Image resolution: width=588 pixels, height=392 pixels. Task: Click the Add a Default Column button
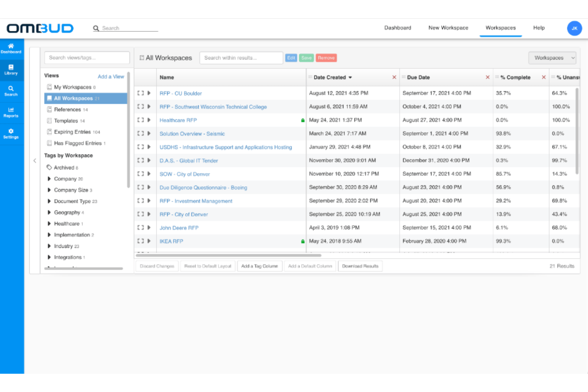coord(310,266)
